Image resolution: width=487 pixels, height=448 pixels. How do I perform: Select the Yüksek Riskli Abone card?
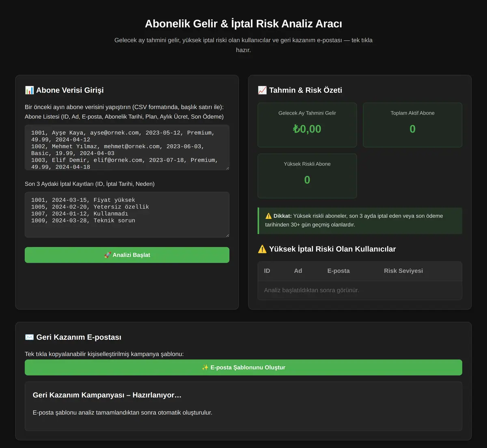click(x=307, y=176)
